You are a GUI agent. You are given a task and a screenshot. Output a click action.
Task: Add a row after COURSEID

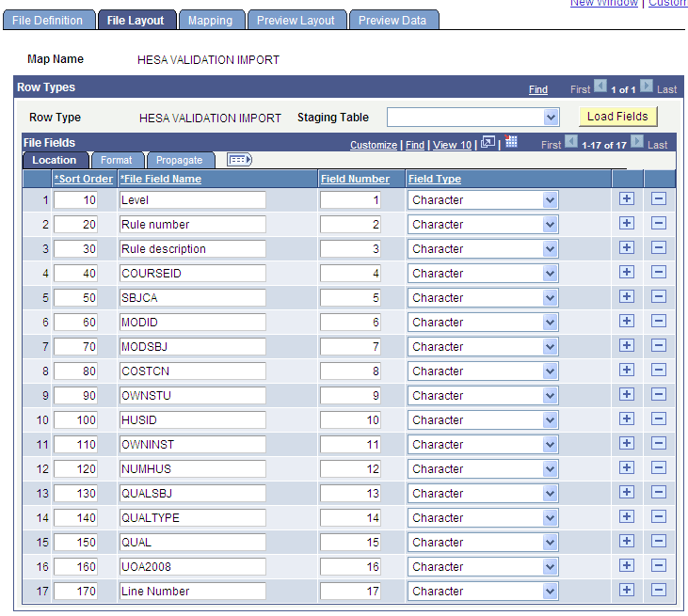[x=627, y=273]
